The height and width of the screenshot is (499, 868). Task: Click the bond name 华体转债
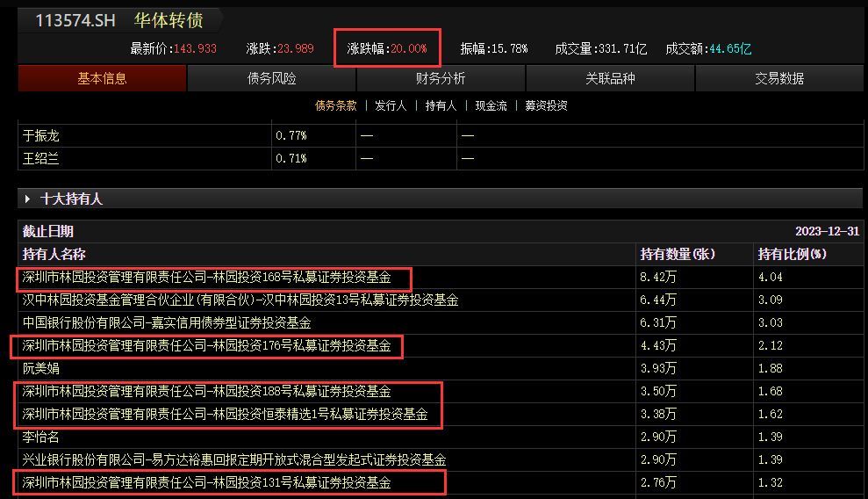click(169, 20)
